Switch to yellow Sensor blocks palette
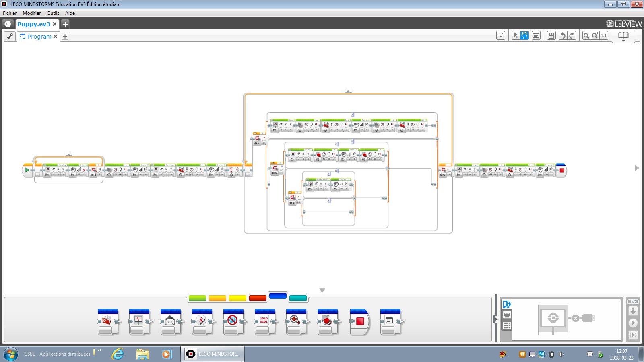 coord(237,298)
